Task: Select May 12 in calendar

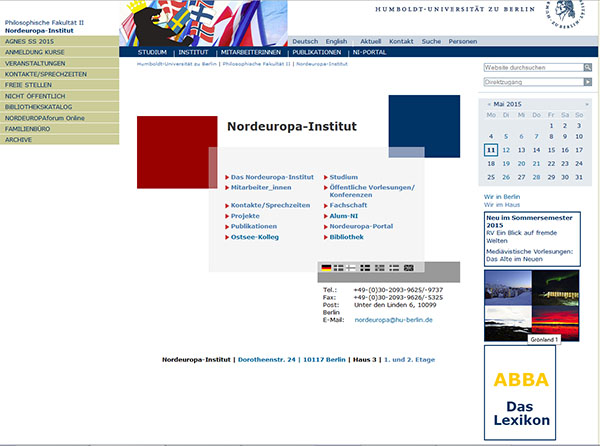Action: tap(506, 150)
